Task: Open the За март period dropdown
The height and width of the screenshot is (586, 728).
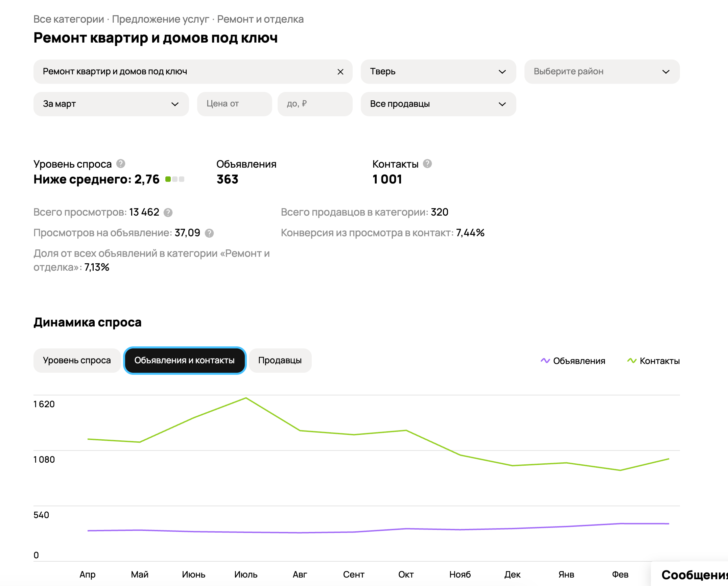Action: click(x=111, y=104)
